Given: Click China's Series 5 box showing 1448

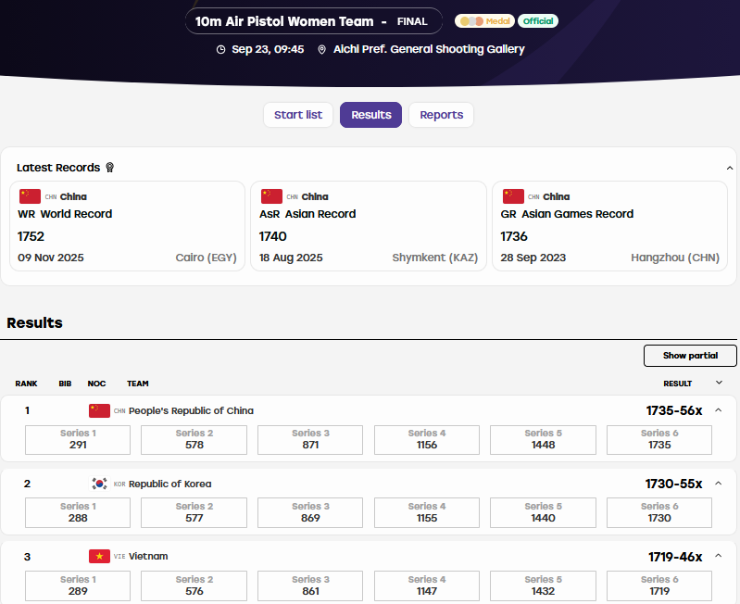Looking at the screenshot, I should (x=543, y=440).
